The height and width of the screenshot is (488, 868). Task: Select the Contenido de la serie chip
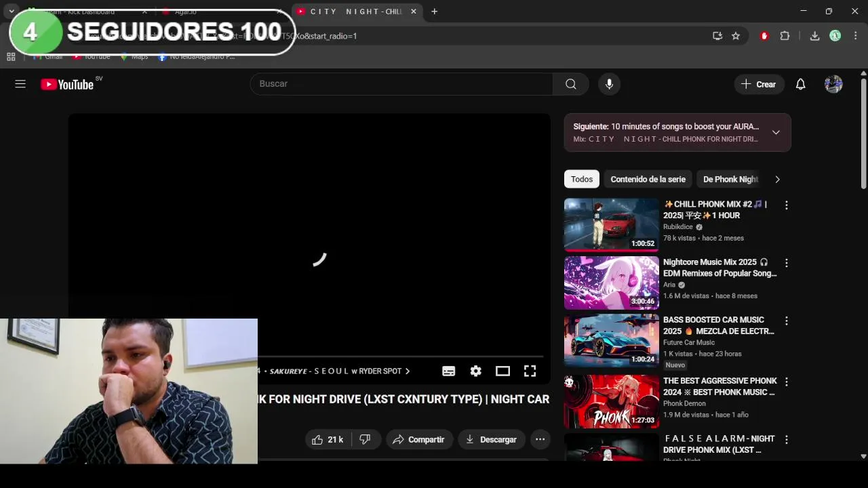(648, 179)
